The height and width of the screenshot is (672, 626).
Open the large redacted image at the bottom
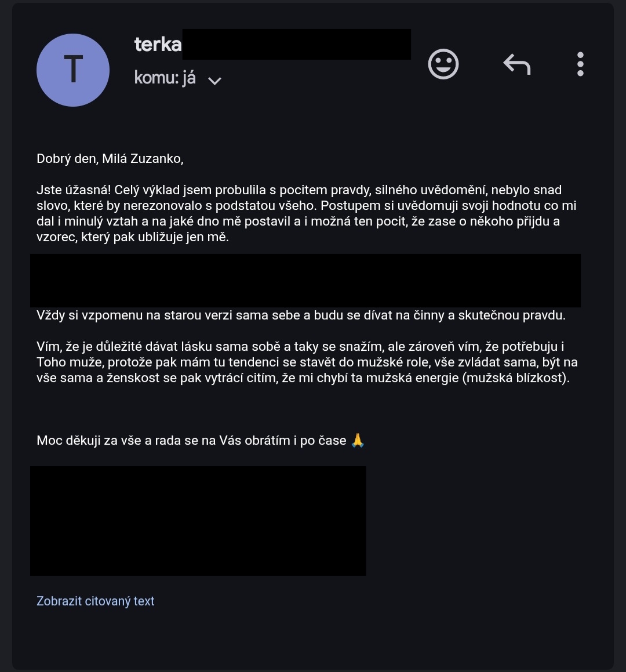tap(198, 520)
